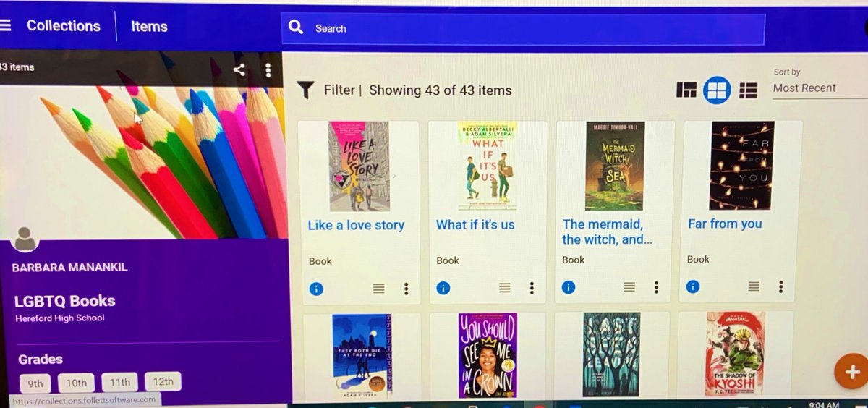The width and height of the screenshot is (868, 408).
Task: Click reorder handle on What if it's us
Action: pos(505,288)
